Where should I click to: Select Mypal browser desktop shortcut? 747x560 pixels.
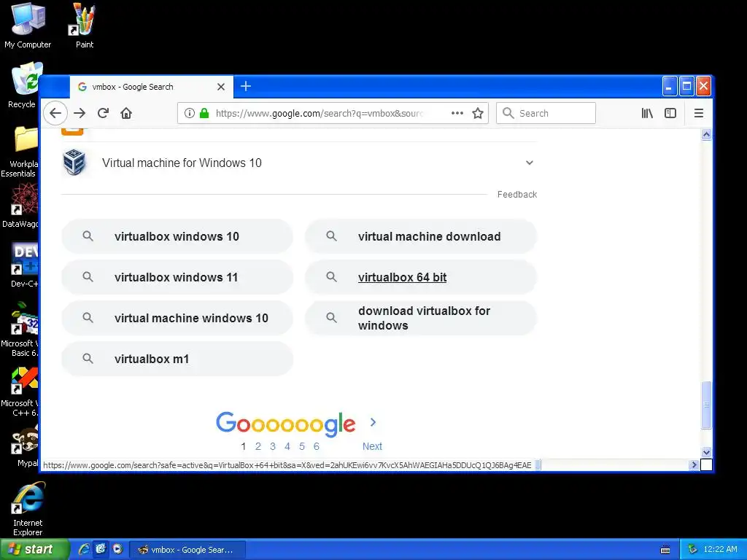(x=26, y=446)
